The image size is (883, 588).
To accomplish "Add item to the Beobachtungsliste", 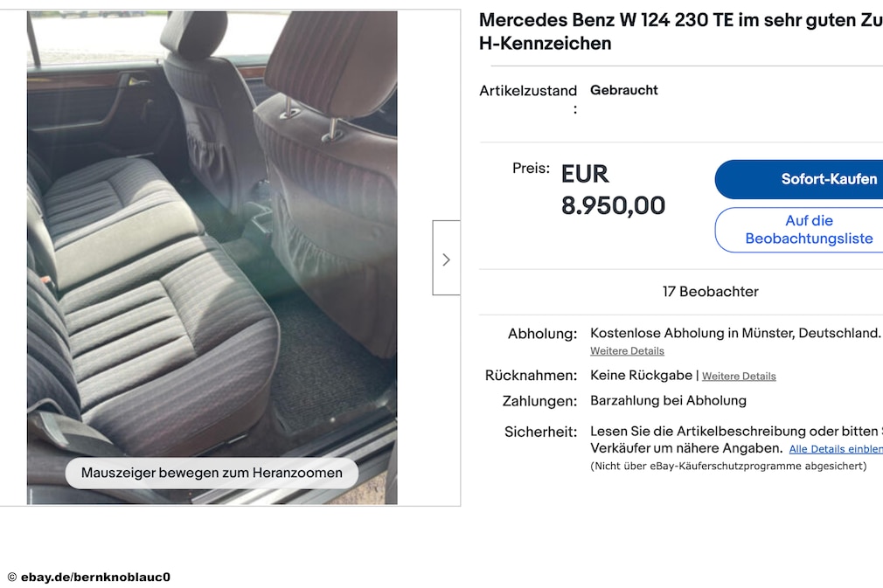I will coord(799,230).
